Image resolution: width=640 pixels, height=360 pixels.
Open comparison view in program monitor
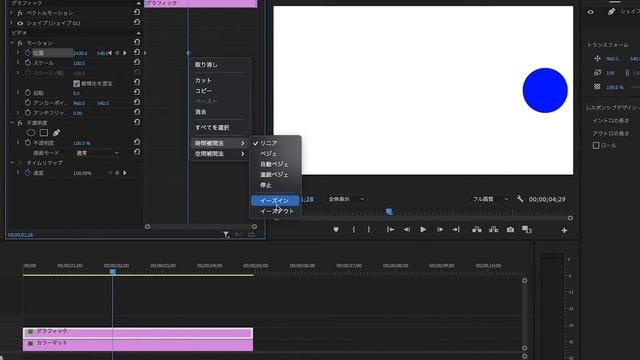click(527, 230)
